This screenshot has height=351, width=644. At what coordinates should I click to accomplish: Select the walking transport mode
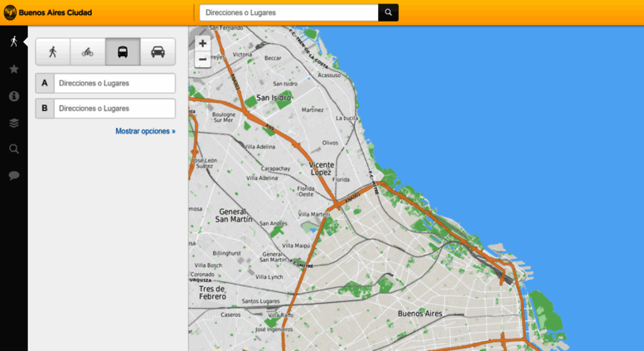pos(53,51)
